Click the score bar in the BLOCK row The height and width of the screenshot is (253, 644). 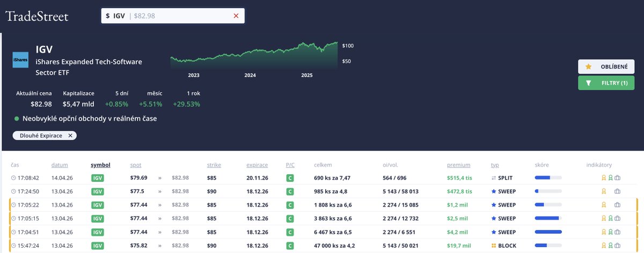click(548, 246)
